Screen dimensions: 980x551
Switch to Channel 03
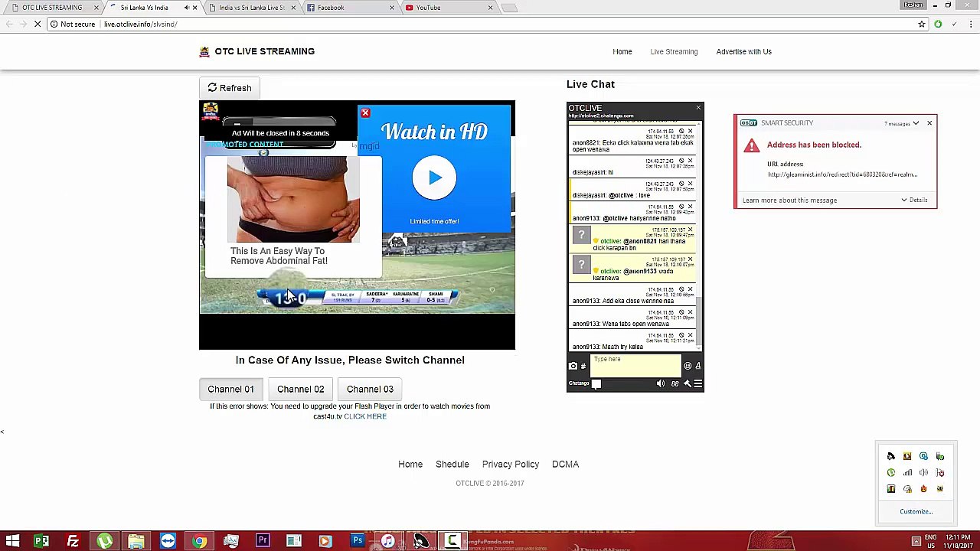coord(370,389)
